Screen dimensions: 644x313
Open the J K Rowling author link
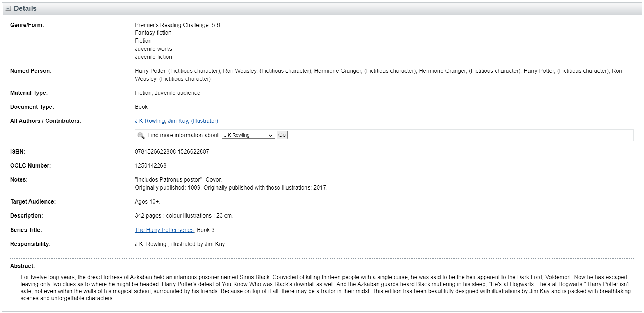(150, 121)
